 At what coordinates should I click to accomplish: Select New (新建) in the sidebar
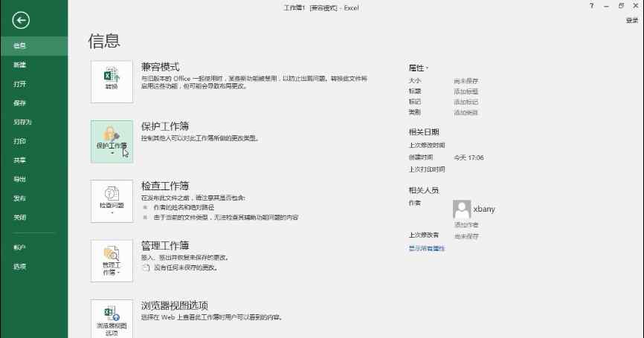pyautogui.click(x=34, y=65)
